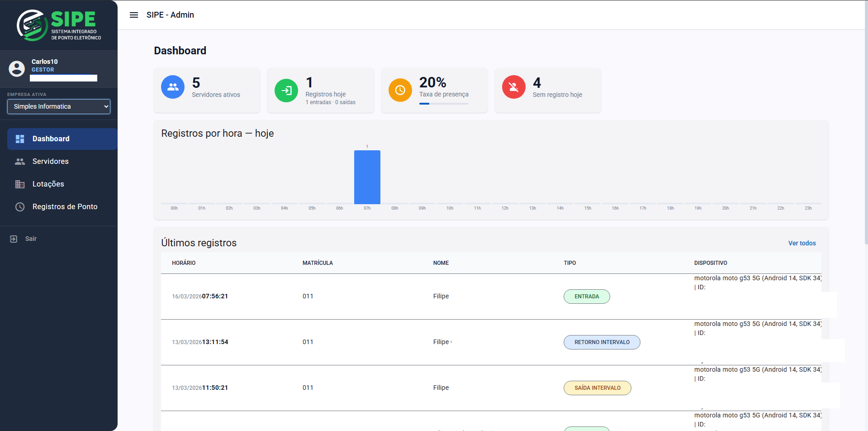This screenshot has height=431, width=868.
Task: Click the GESTOR role label
Action: (43, 70)
